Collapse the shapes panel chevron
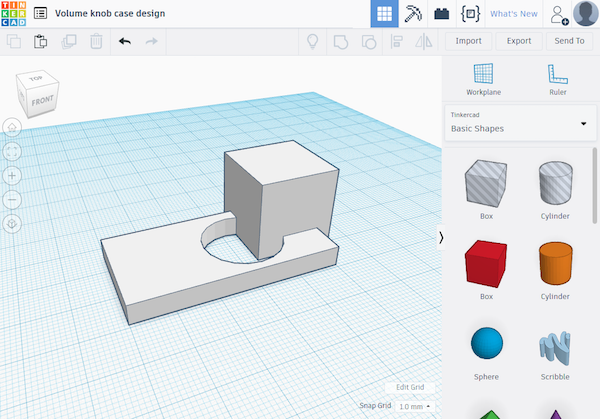Image resolution: width=600 pixels, height=419 pixels. click(441, 238)
